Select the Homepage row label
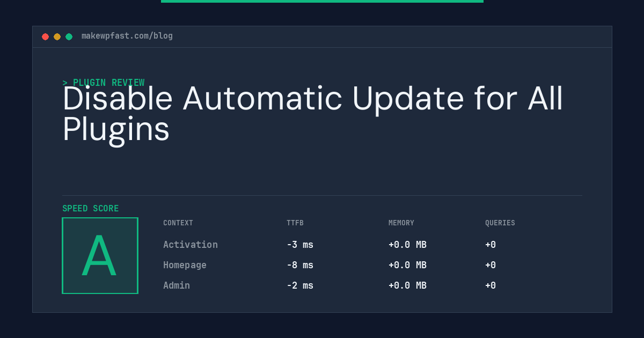This screenshot has width=644, height=338. [x=185, y=265]
